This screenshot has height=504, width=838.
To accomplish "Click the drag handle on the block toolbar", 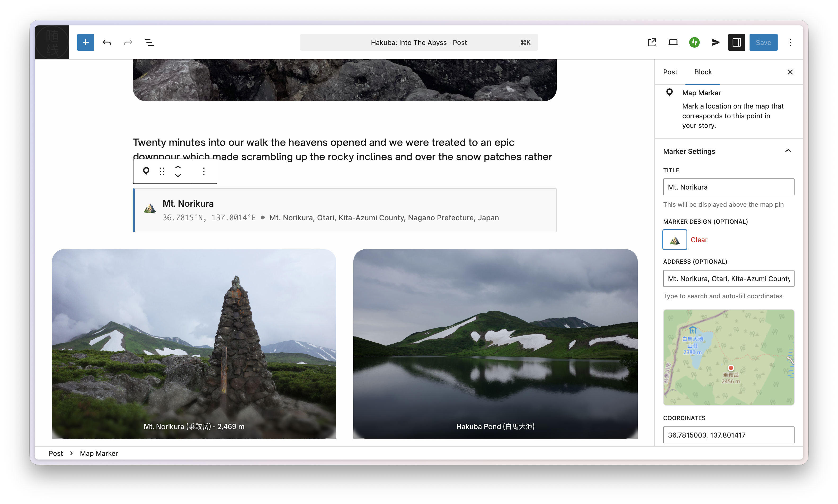I will tap(162, 171).
